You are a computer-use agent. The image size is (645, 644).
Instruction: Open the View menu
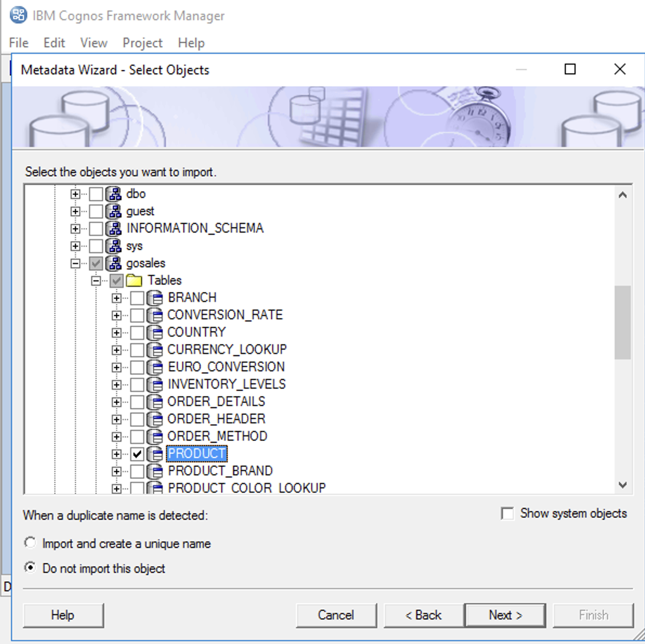point(93,42)
